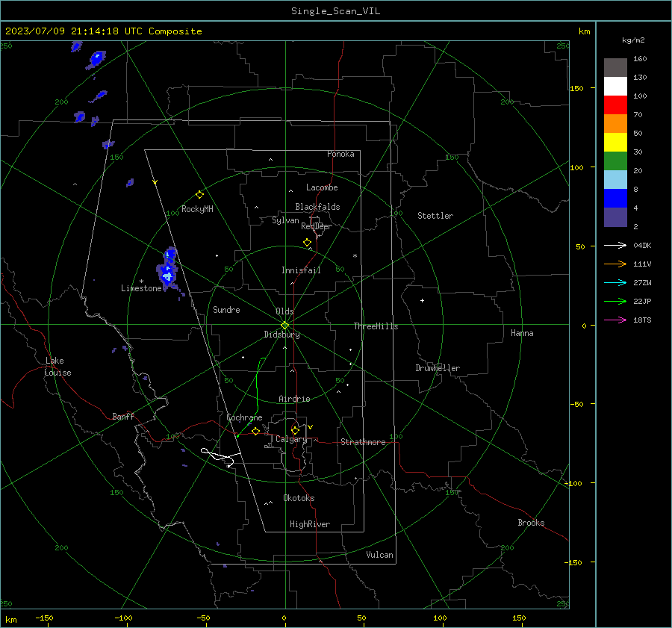Click the purple 2-4 legend swatch

coord(615,217)
